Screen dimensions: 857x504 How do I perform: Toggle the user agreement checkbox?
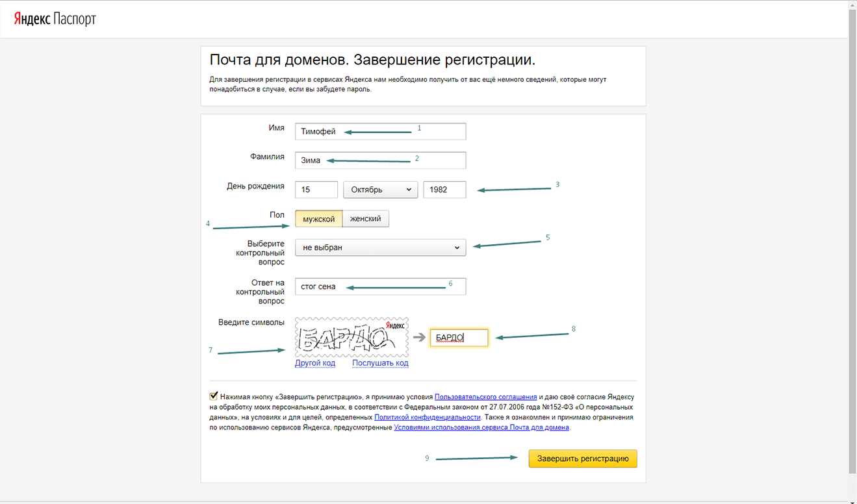214,396
